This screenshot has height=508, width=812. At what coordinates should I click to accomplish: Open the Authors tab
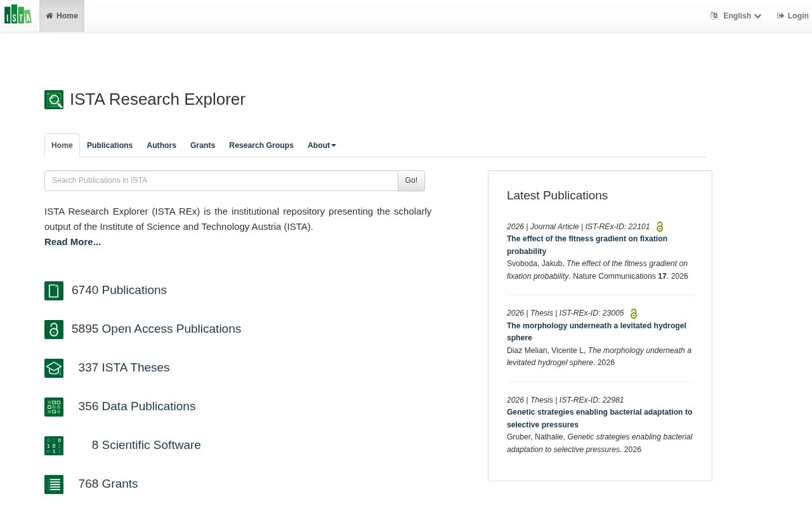(x=161, y=145)
